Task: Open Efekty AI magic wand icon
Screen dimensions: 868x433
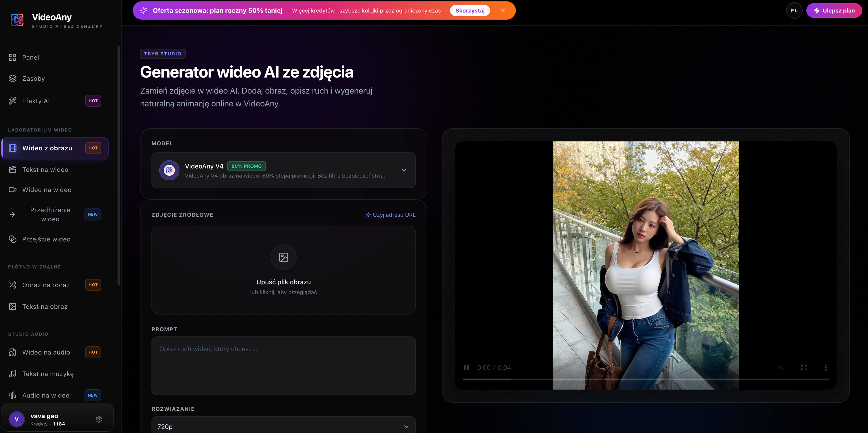Action: coord(12,101)
